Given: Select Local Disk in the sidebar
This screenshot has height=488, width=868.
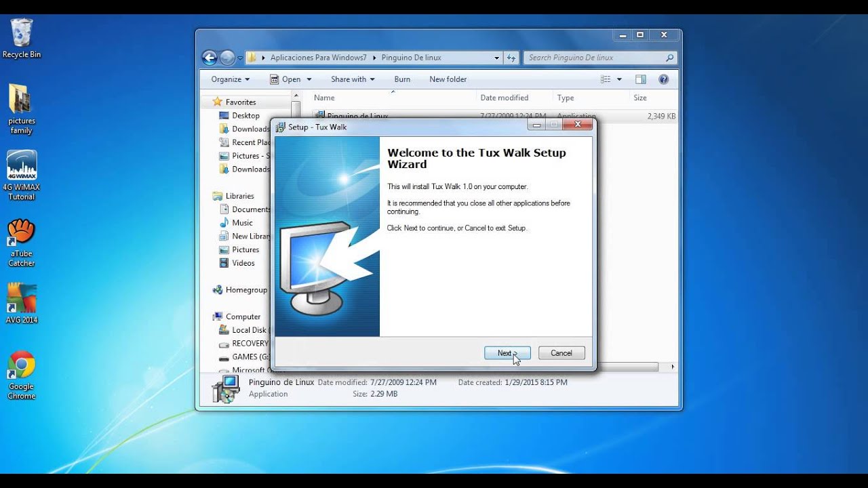Looking at the screenshot, I should (243, 330).
